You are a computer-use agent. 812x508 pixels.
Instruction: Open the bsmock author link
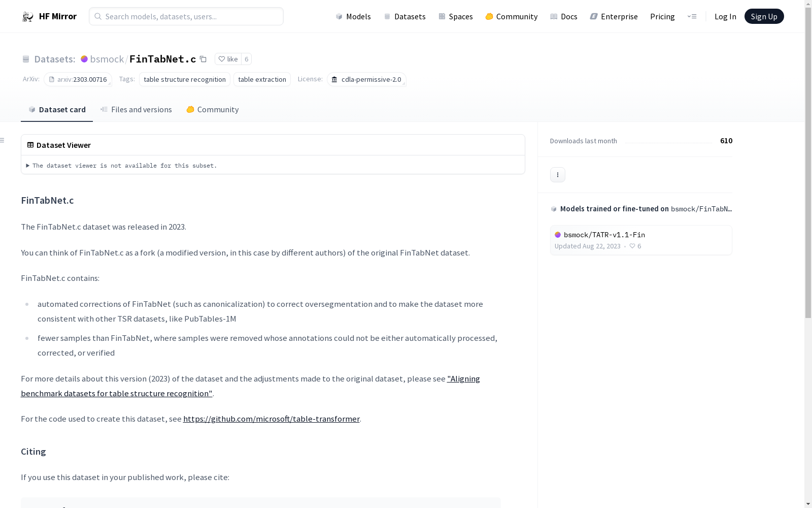click(x=107, y=59)
